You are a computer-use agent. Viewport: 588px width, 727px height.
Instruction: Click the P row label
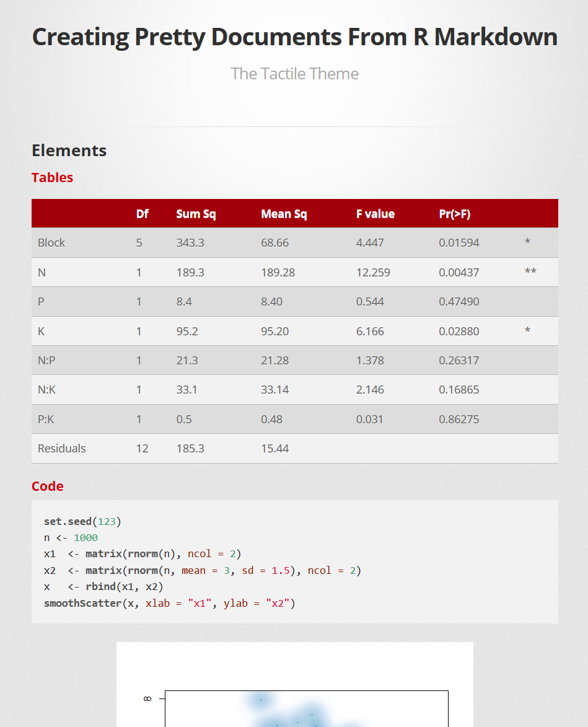coord(42,301)
